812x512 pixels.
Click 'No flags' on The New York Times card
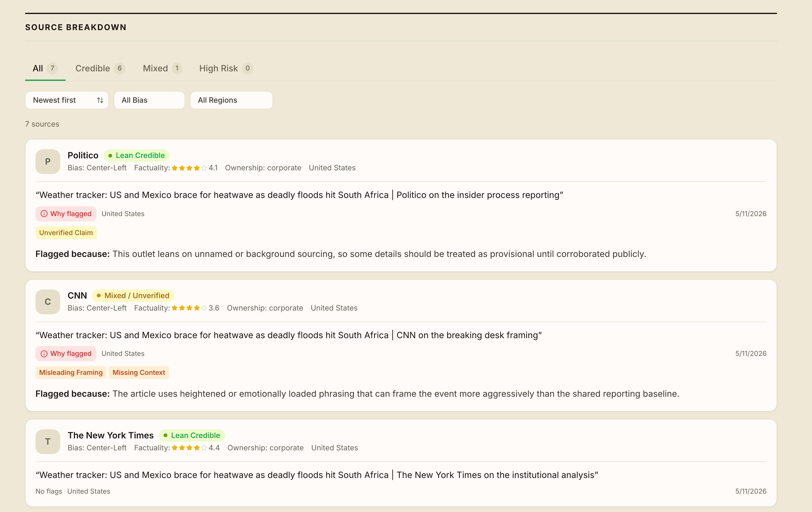[x=49, y=491]
